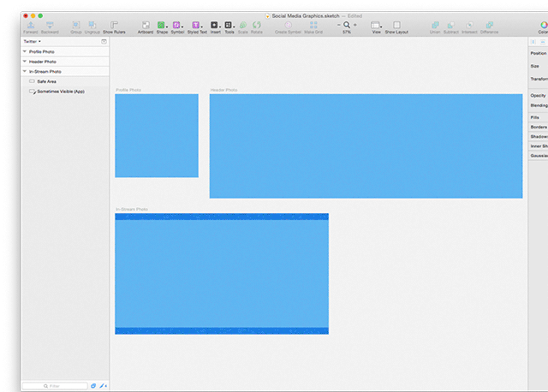The height and width of the screenshot is (392, 548).
Task: Click the Scale toolbar icon
Action: tap(243, 25)
